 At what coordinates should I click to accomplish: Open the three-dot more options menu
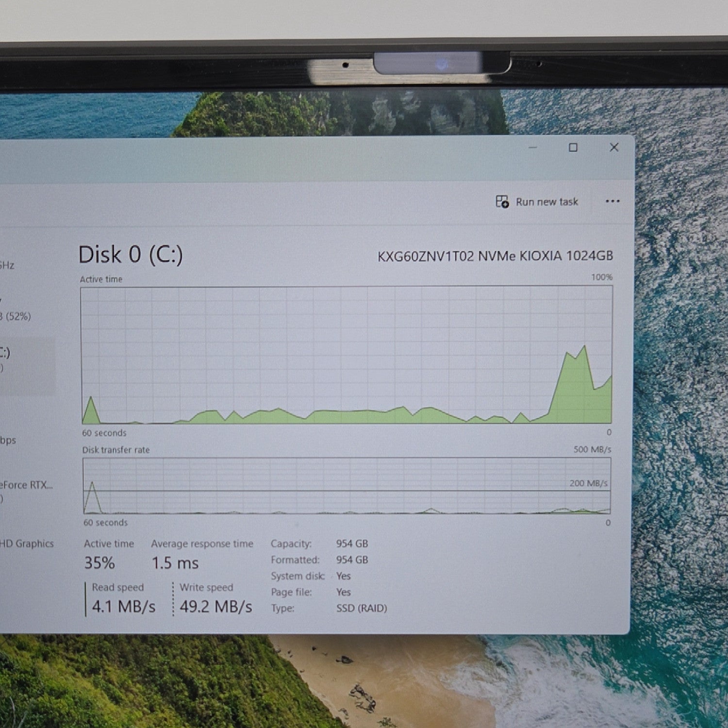tap(612, 201)
